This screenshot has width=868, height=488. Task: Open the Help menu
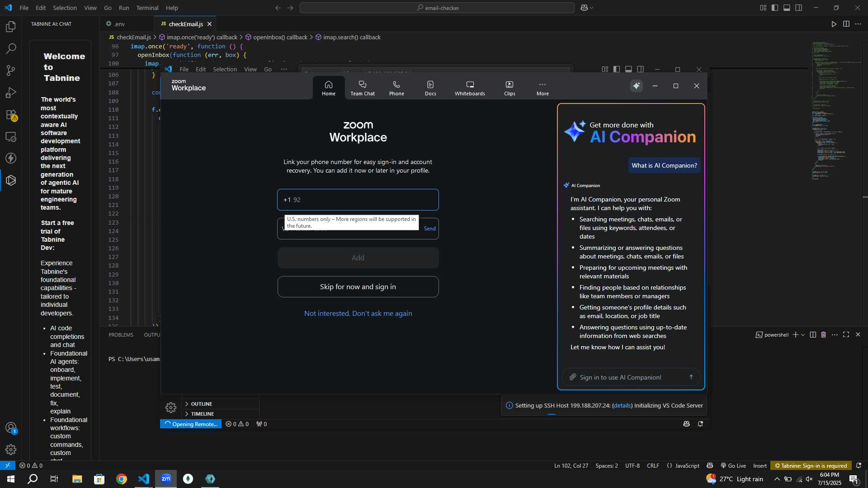[x=172, y=8]
